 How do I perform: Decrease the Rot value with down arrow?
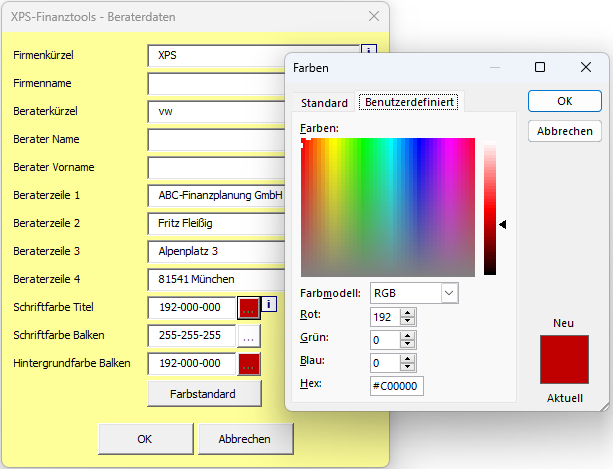point(408,321)
